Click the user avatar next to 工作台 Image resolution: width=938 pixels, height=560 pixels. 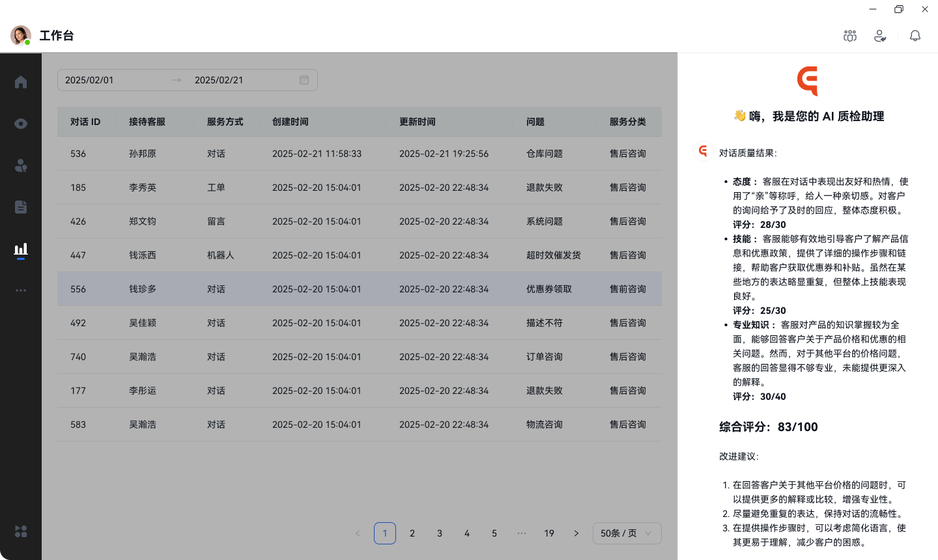coord(21,35)
